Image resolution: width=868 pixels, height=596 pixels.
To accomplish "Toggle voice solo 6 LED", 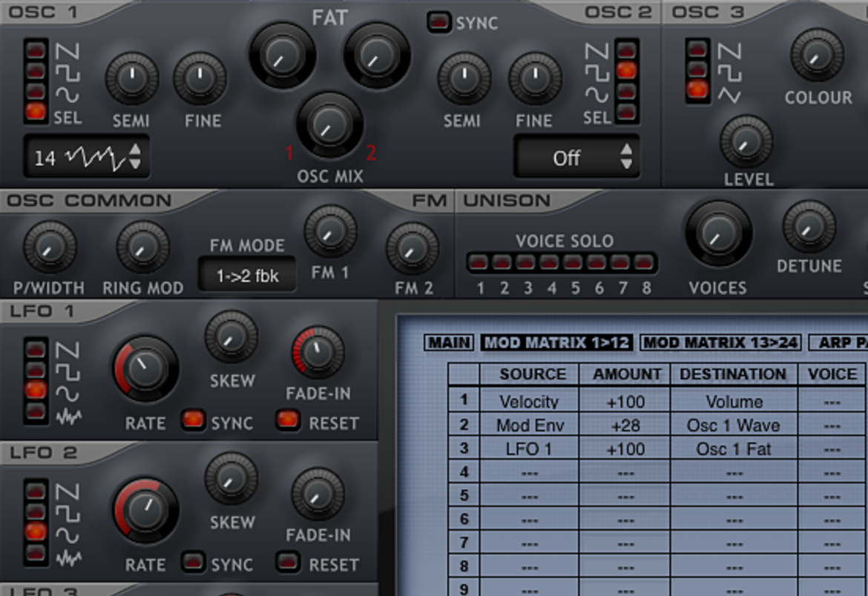I will pos(597,262).
